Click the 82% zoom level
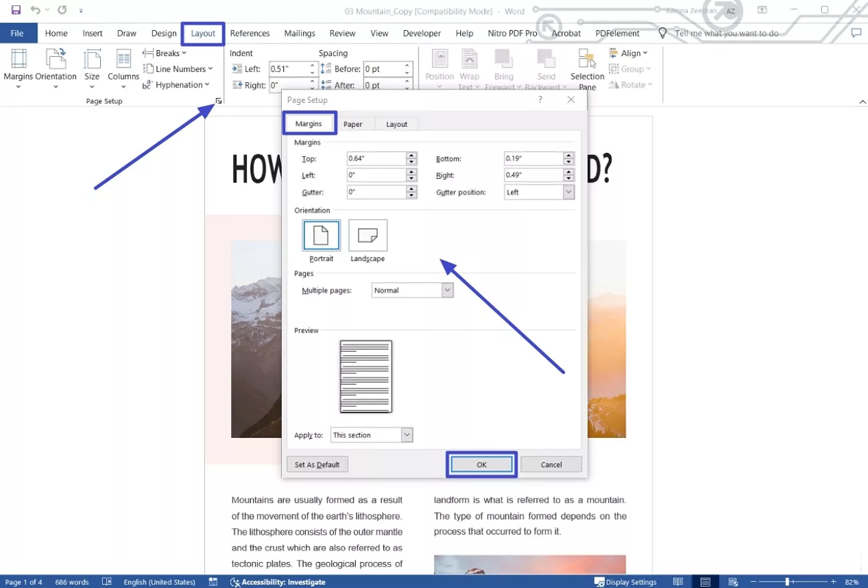 [851, 582]
